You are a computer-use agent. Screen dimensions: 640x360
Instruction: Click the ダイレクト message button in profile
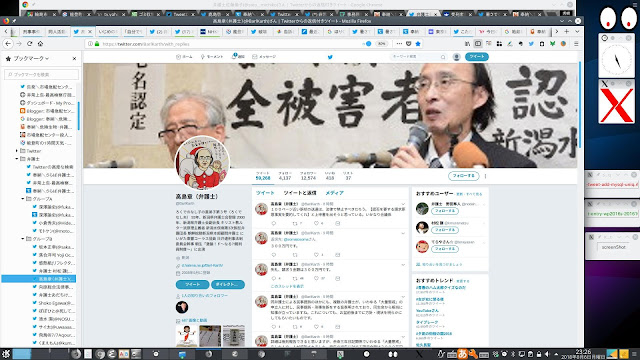[228, 284]
